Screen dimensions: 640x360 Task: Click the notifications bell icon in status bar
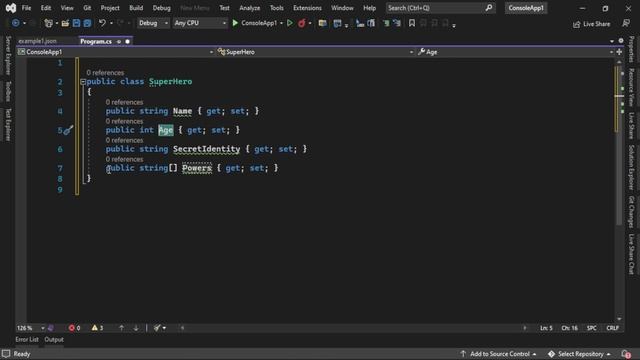click(626, 354)
